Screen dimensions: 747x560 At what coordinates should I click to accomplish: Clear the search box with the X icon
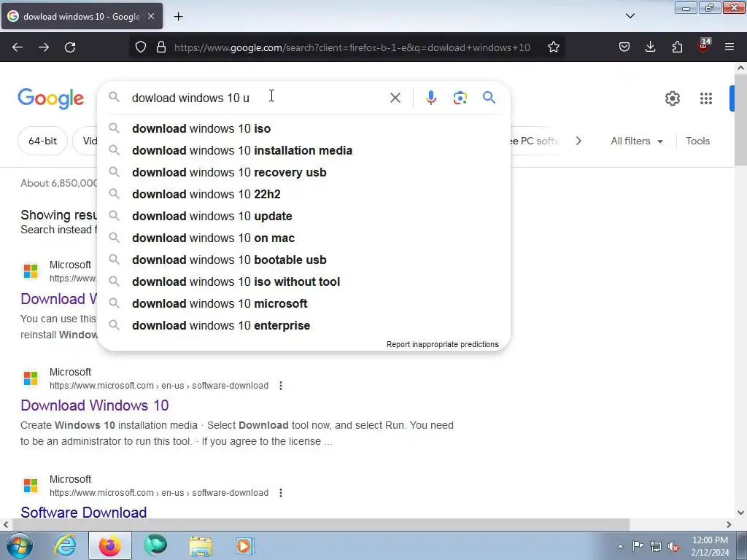(x=395, y=98)
